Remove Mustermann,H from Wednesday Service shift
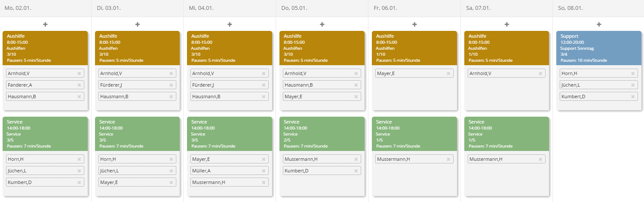Screen dimensions: 644x202 click(x=264, y=182)
